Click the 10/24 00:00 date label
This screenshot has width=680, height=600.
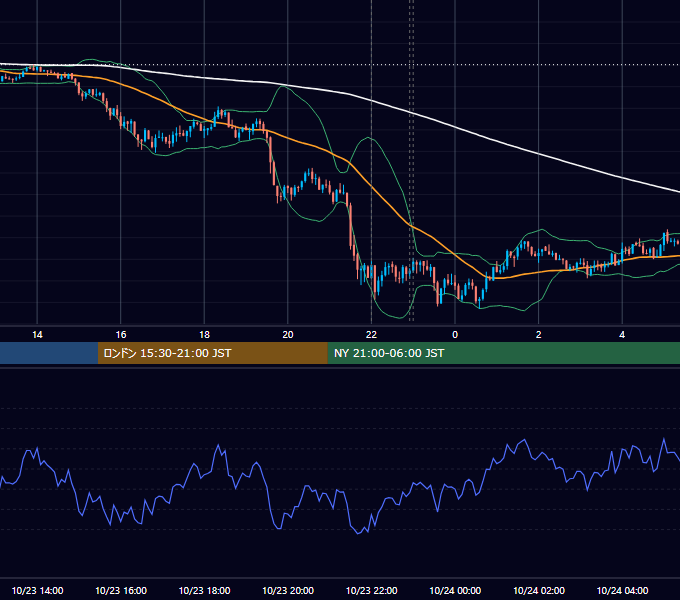455,590
